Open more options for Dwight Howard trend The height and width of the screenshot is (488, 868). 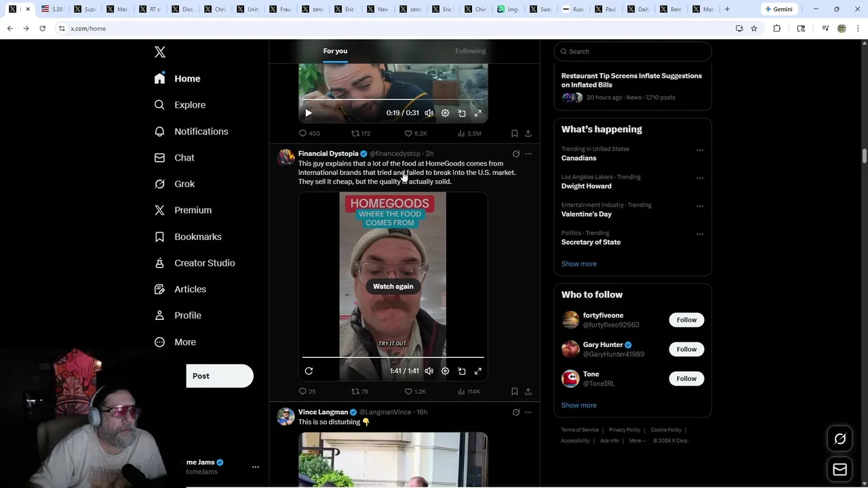click(700, 178)
